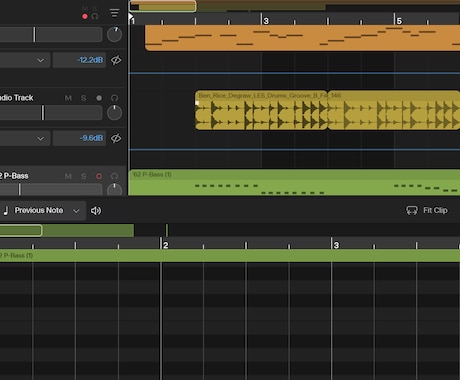Solo the P-Bass track

(83, 176)
